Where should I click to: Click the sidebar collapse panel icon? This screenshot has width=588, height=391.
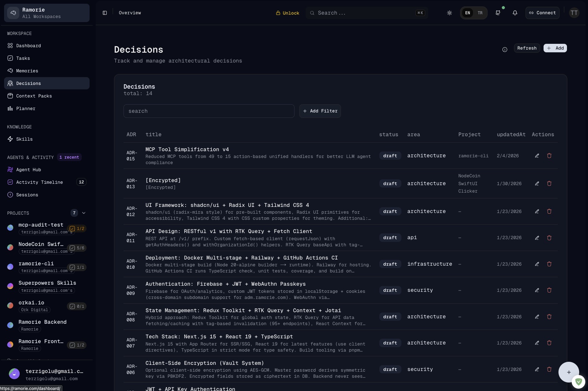(x=105, y=13)
